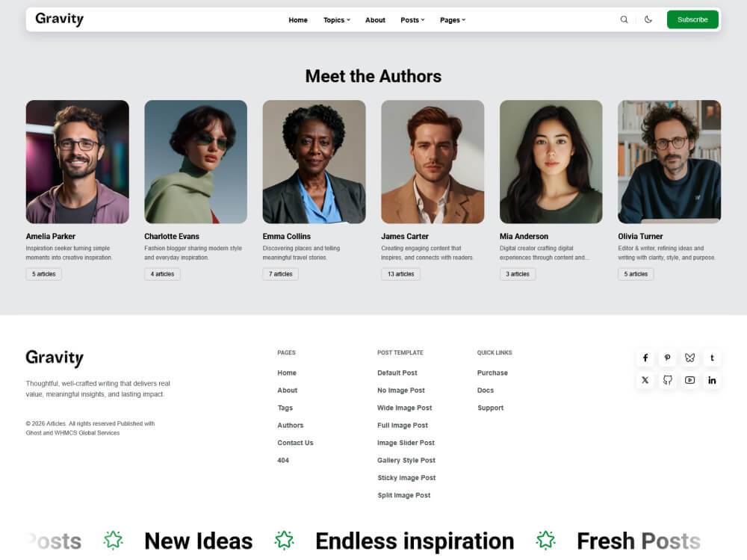Open the Posts dropdown in the navbar
The image size is (747, 560).
pos(412,20)
